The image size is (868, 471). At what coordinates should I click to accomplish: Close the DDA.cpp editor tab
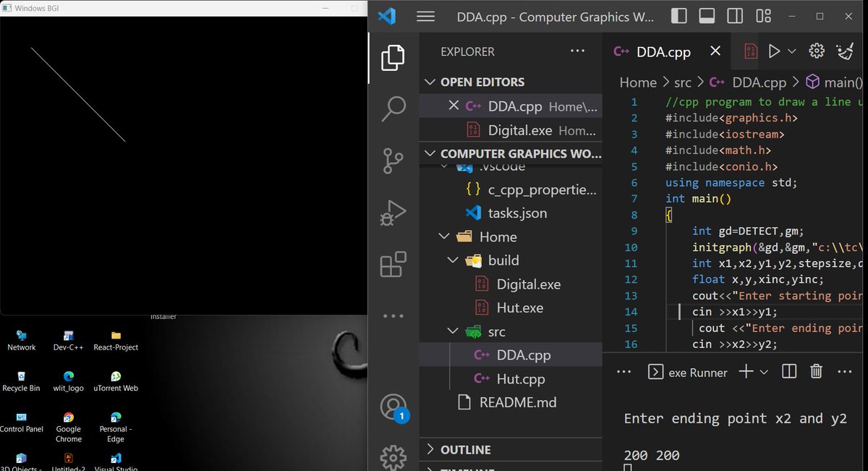[715, 51]
